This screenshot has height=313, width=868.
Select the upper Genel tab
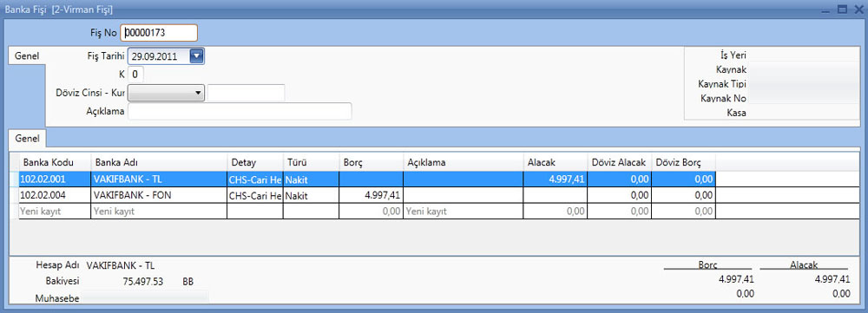[27, 55]
